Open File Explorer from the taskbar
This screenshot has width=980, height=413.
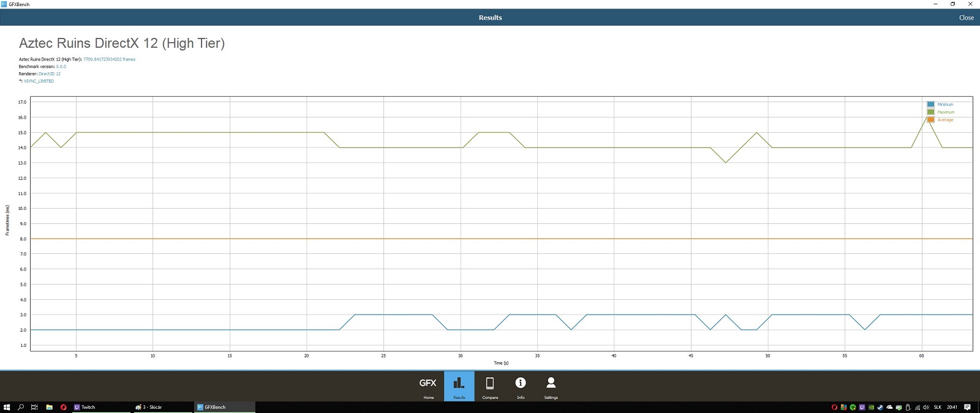(x=49, y=407)
